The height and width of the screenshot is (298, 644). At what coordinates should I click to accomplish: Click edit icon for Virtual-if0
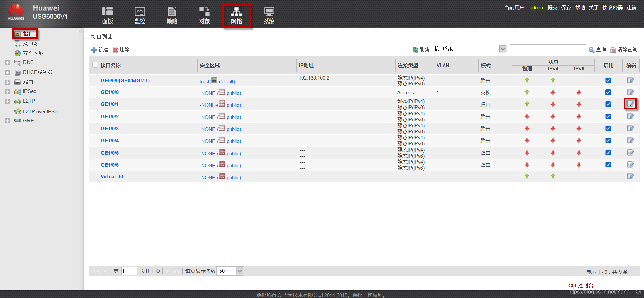point(630,176)
